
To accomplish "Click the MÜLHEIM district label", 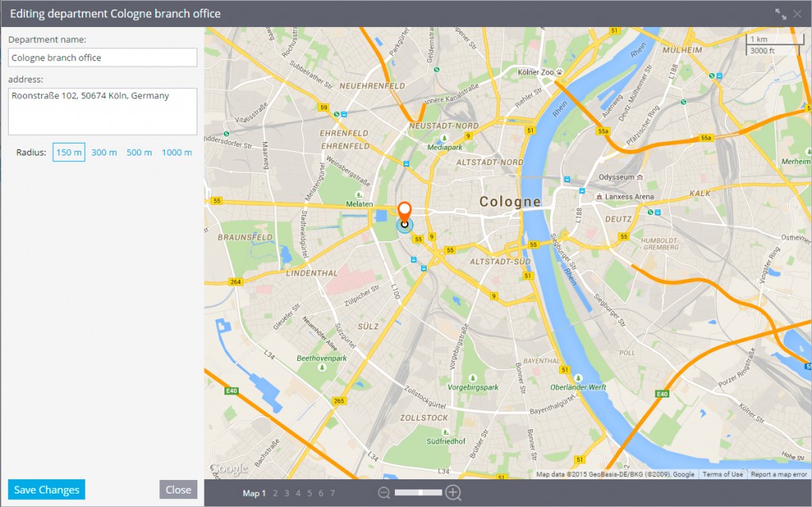I will click(683, 50).
